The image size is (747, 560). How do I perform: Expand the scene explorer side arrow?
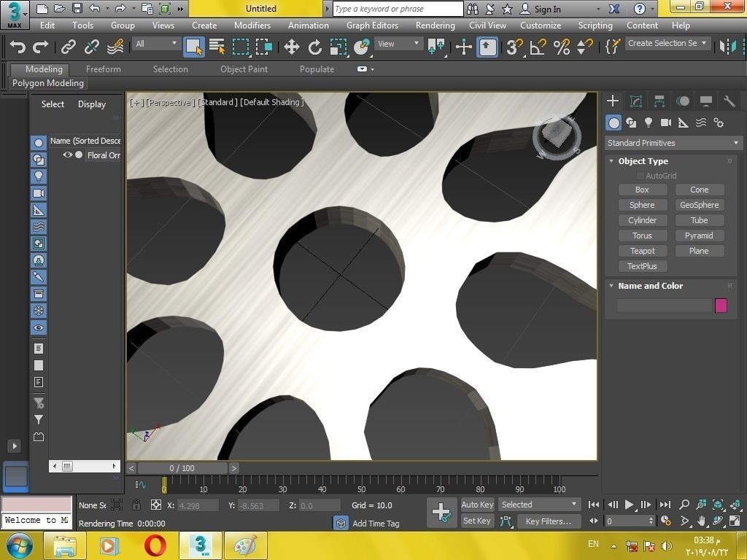pos(15,446)
